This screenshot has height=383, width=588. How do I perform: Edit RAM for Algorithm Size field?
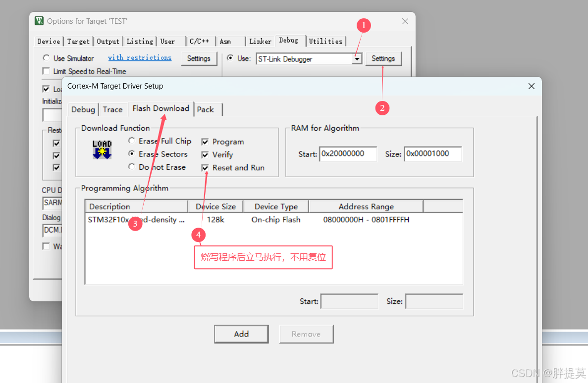tap(433, 154)
